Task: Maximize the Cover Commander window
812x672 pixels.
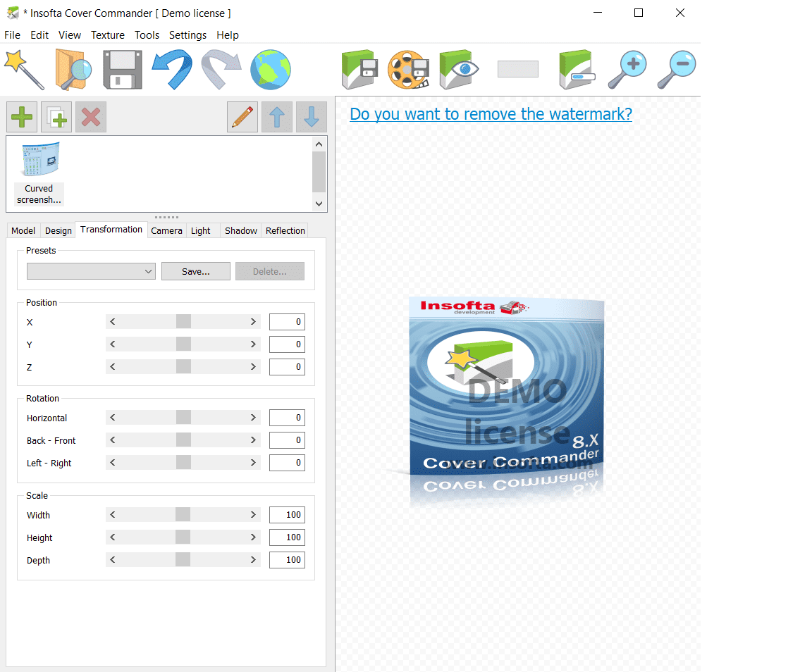Action: coord(639,13)
